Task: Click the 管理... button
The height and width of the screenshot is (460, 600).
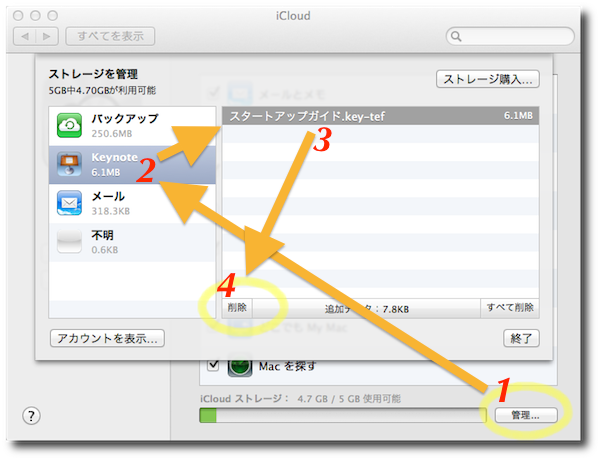Action: point(526,415)
